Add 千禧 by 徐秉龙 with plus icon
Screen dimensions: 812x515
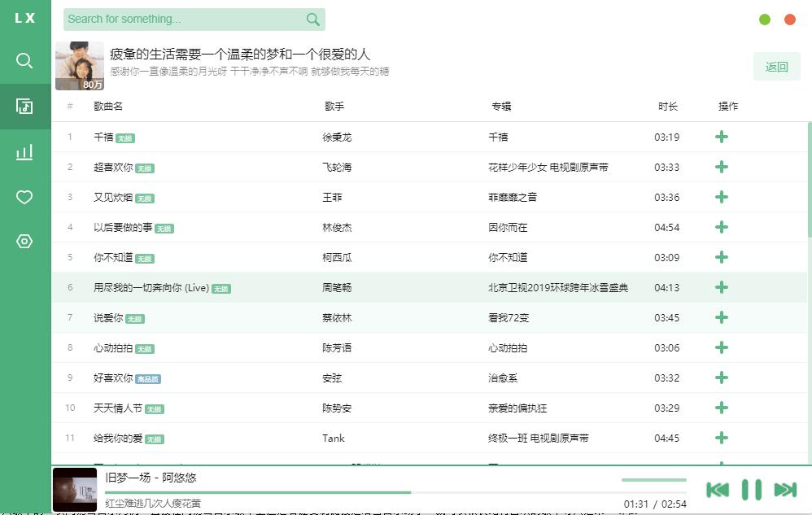722,137
